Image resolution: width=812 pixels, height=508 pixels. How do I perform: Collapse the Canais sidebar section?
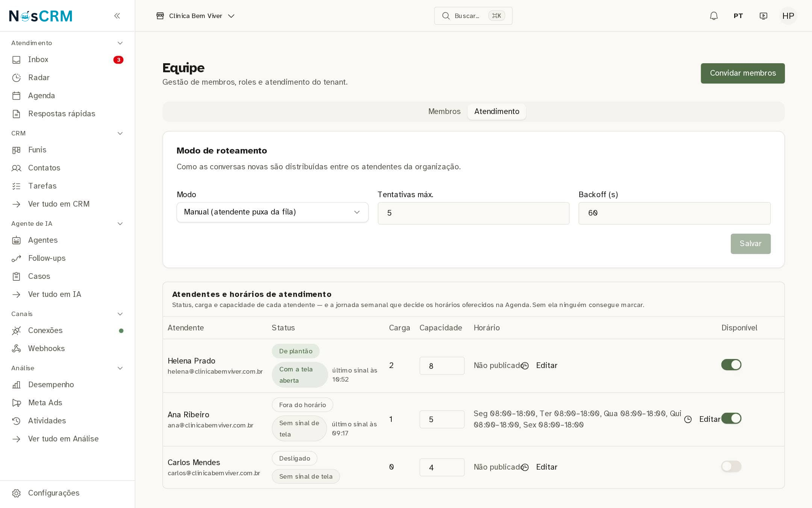click(67, 314)
